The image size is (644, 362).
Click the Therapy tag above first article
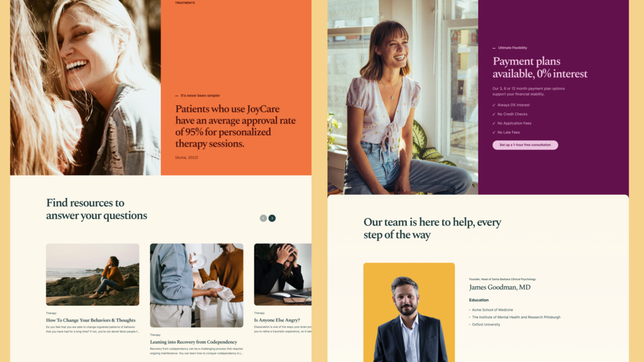click(x=51, y=313)
